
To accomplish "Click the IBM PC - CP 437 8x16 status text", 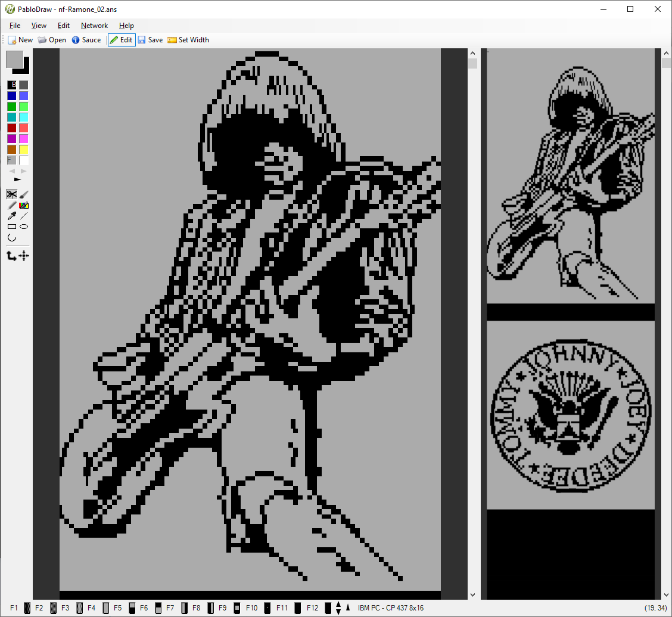I will coord(390,607).
